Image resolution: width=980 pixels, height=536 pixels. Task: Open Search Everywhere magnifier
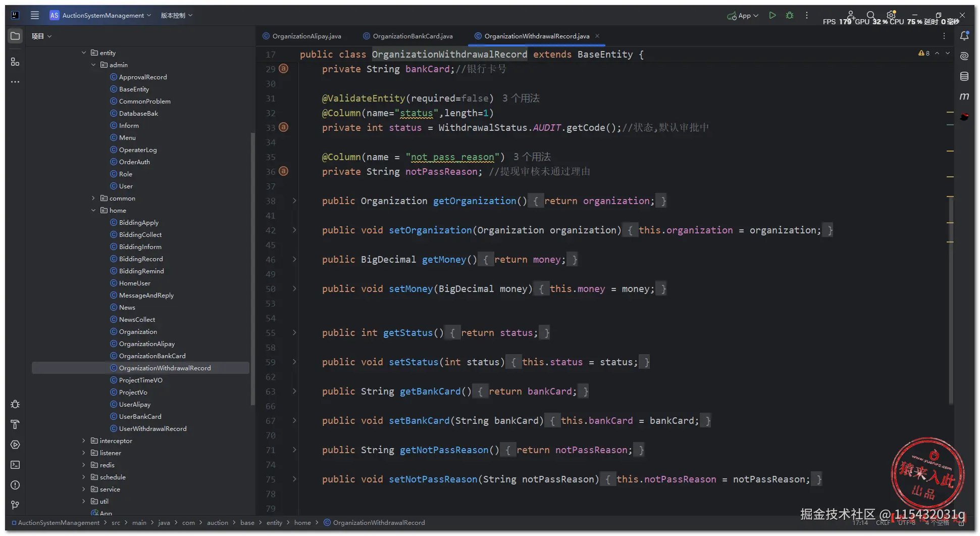(x=871, y=15)
